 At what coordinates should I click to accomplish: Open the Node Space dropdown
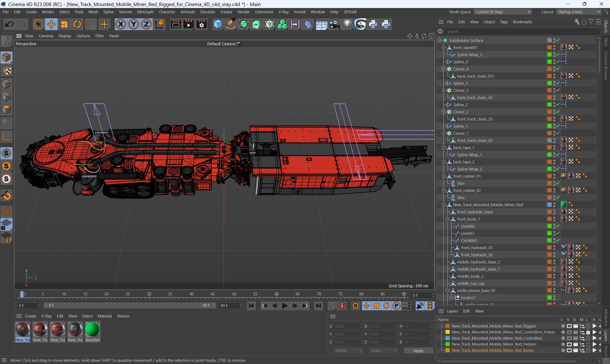coord(502,12)
